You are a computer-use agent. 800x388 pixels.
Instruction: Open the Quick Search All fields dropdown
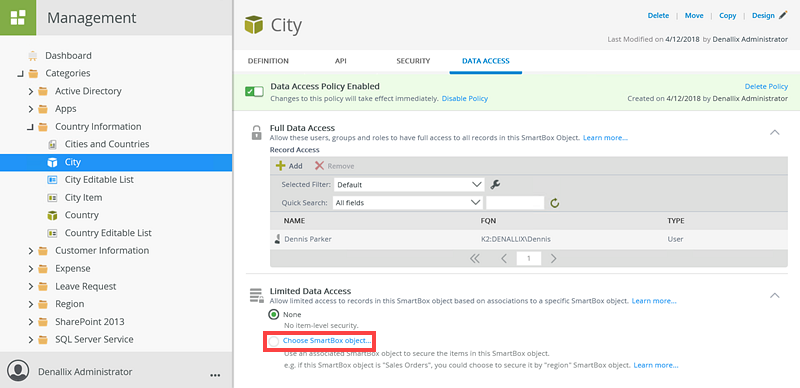click(x=408, y=203)
